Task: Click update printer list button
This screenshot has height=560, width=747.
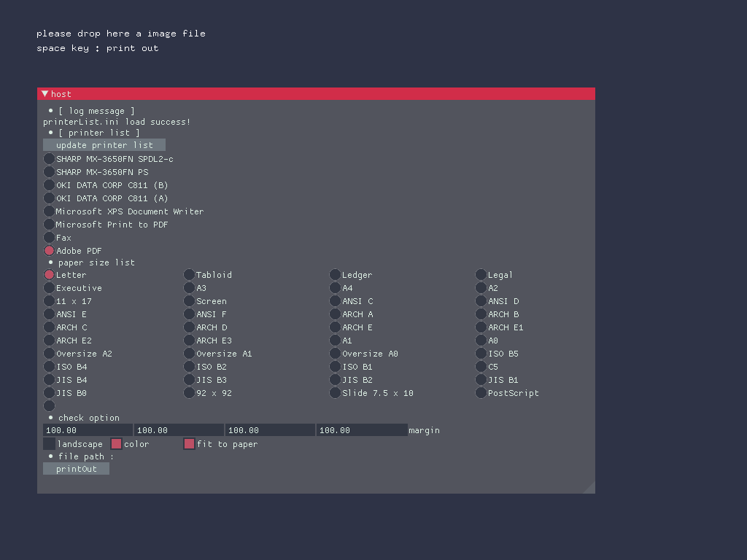Action: click(x=104, y=145)
